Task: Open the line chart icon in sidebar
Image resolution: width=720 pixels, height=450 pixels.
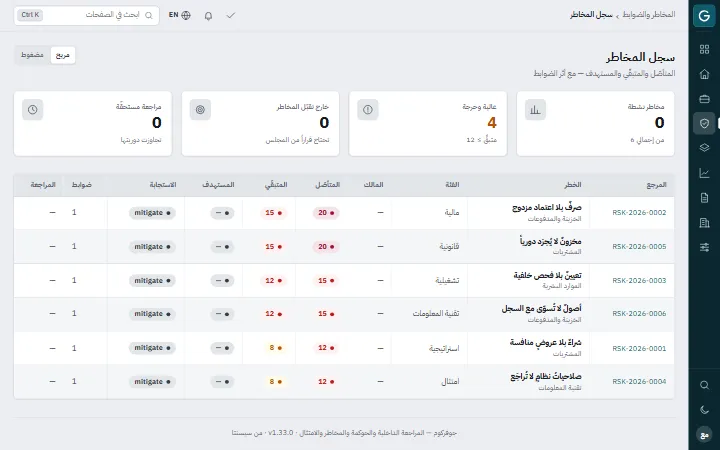Action: tap(704, 173)
